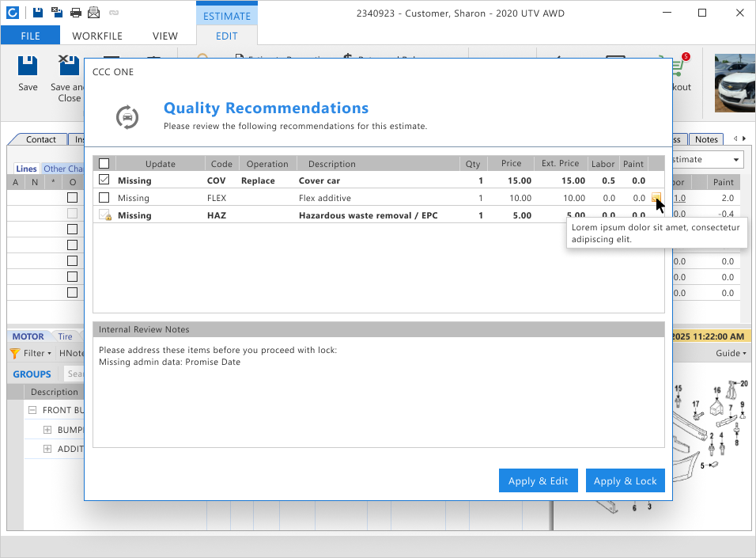756x558 pixels.
Task: Switch to the VIEW ribbon tab
Action: (165, 36)
